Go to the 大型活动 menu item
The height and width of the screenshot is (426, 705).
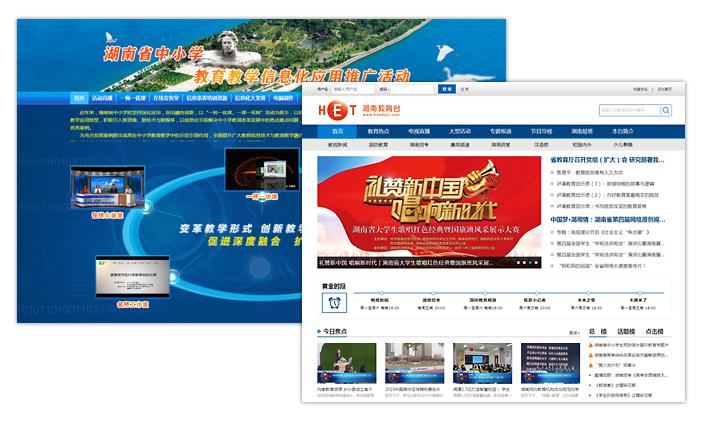(460, 131)
